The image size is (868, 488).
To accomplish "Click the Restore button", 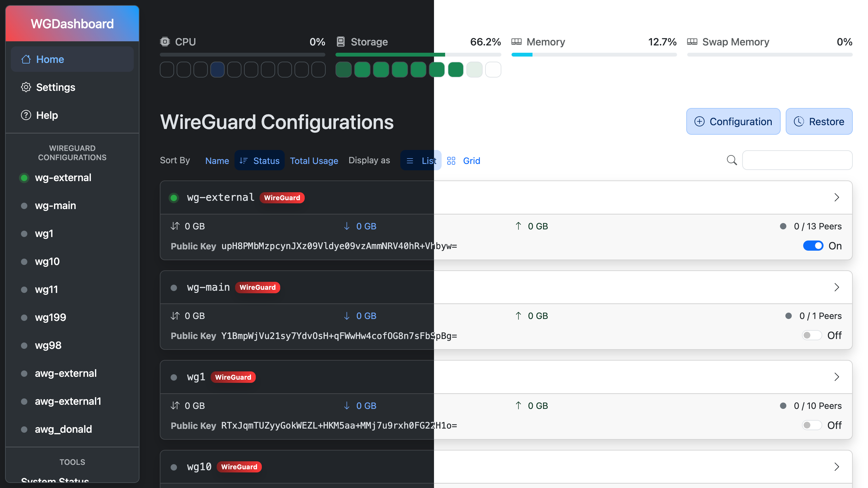I will [819, 121].
